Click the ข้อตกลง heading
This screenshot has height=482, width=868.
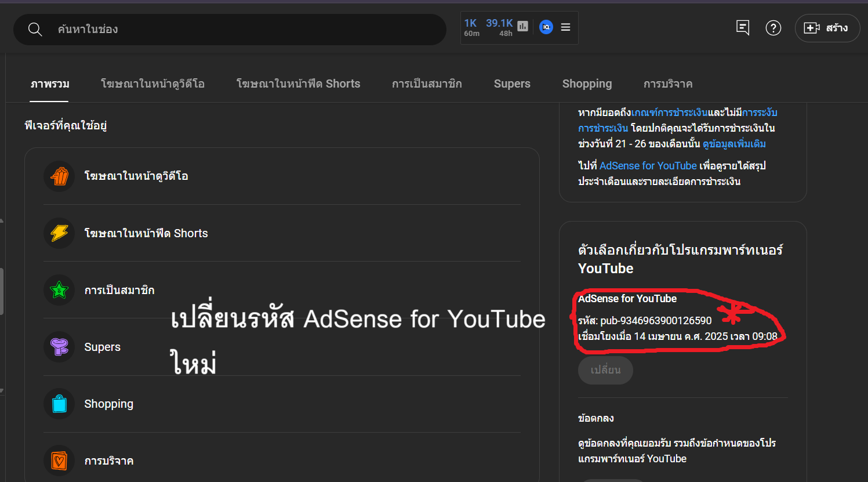click(x=596, y=418)
